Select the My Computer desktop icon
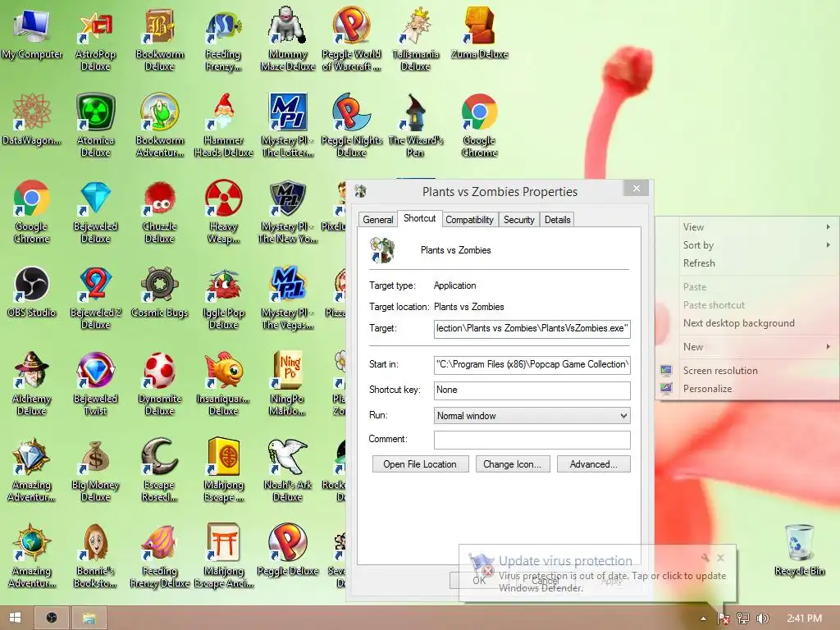The height and width of the screenshot is (630, 840). coord(32,34)
